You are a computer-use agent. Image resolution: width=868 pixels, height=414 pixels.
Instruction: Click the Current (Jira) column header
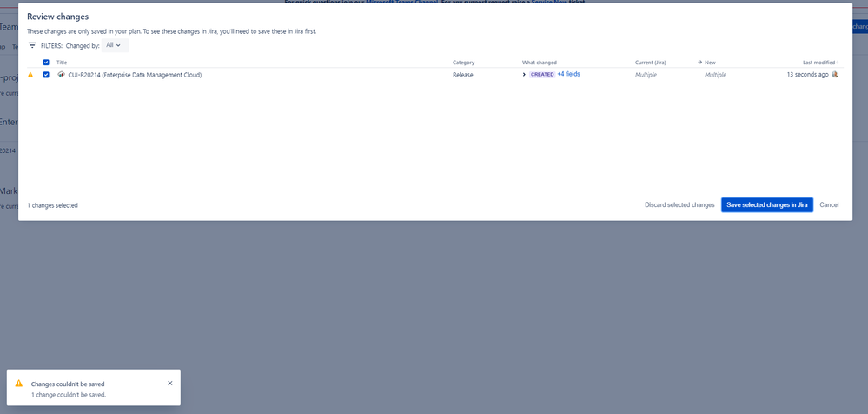(650, 63)
